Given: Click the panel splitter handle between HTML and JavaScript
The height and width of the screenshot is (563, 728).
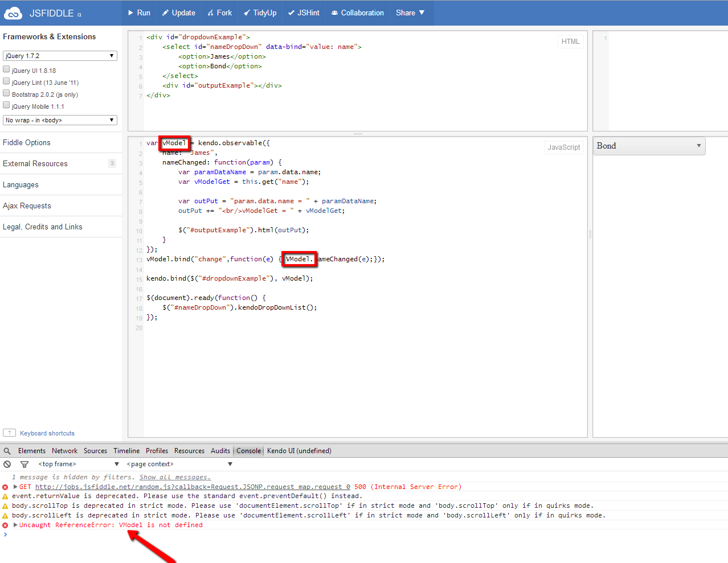Looking at the screenshot, I should tap(358, 134).
